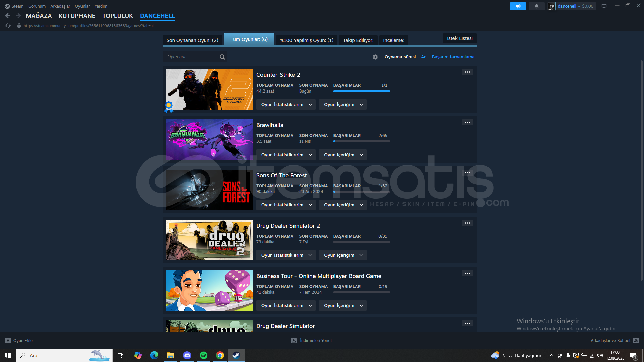This screenshot has height=362, width=644.
Task: Click Counter-Strike 2 achievements progress bar
Action: pos(362,91)
